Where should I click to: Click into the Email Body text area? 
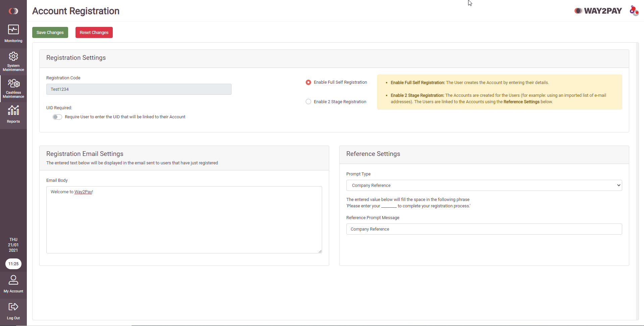click(184, 220)
